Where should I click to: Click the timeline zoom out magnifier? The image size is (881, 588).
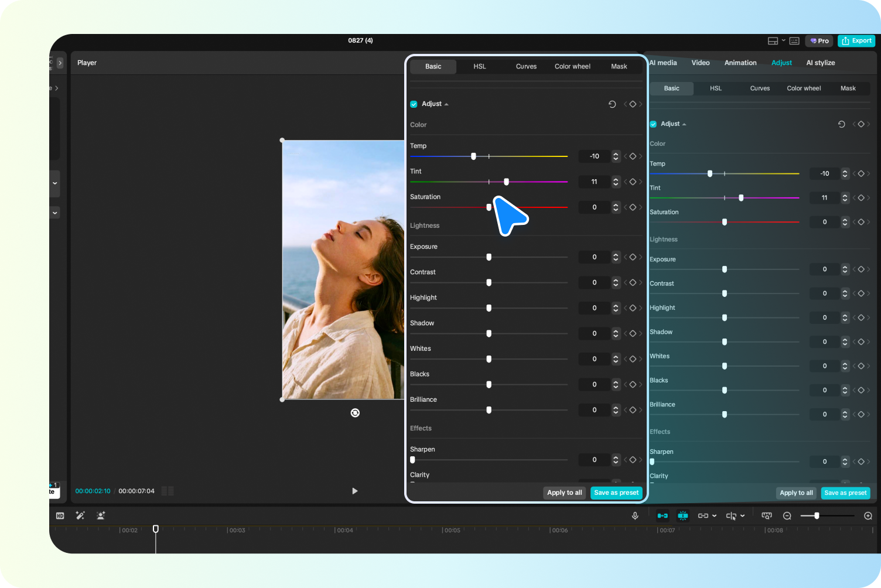(x=787, y=516)
